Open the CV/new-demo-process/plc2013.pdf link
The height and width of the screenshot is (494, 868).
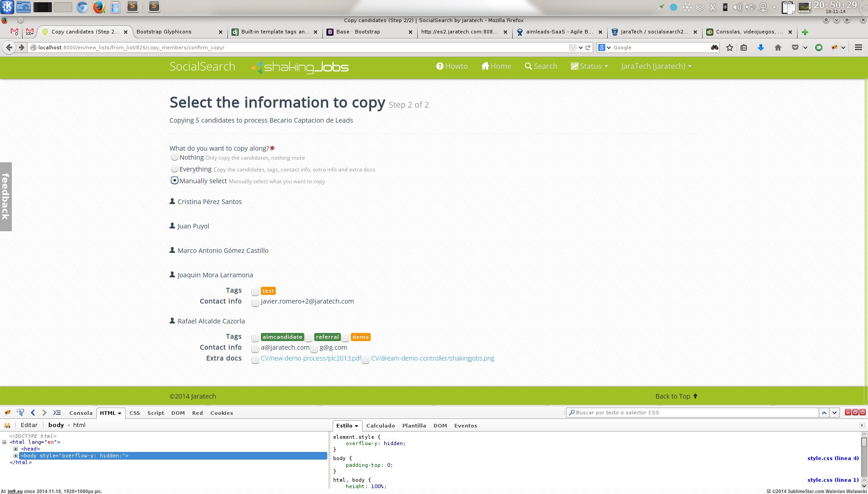311,358
